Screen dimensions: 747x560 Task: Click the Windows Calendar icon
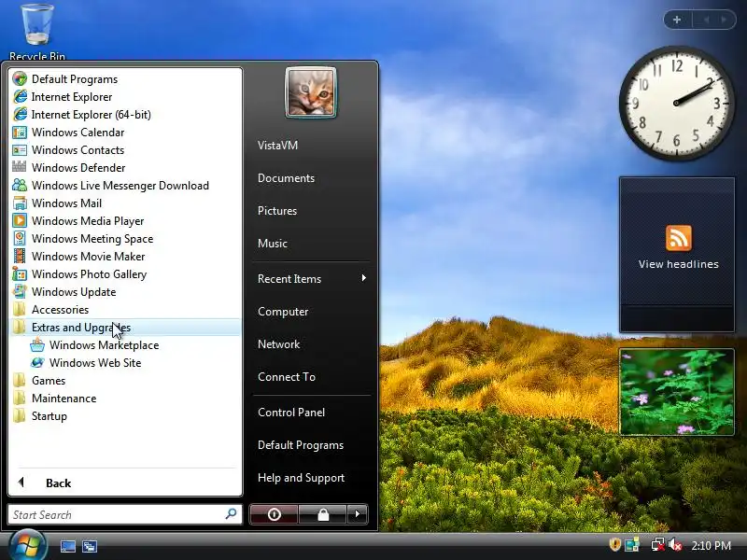20,132
